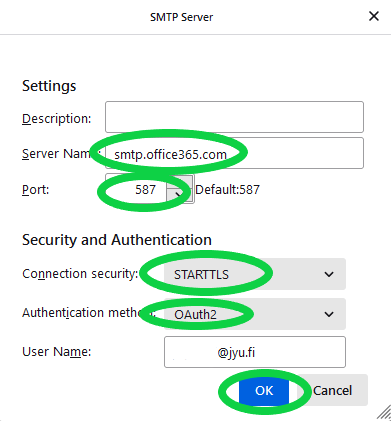Image resolution: width=391 pixels, height=421 pixels.
Task: Click the Default:587 text beside the port
Action: tap(227, 189)
